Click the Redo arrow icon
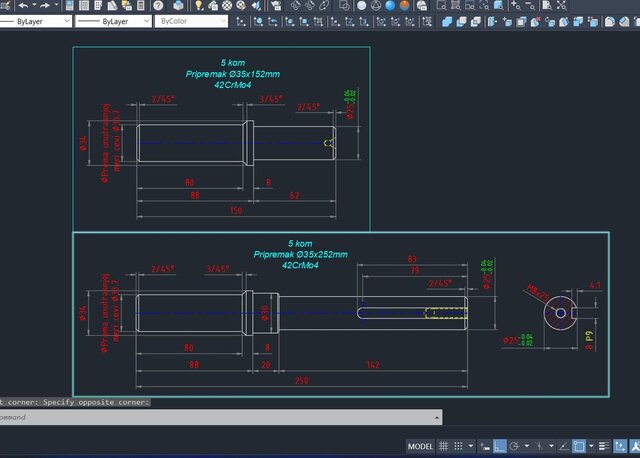 point(46,5)
